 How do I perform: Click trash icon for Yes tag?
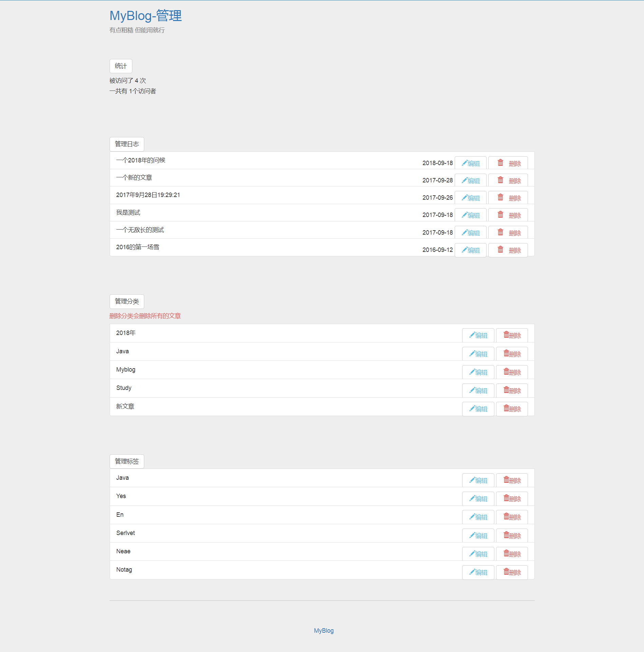506,498
